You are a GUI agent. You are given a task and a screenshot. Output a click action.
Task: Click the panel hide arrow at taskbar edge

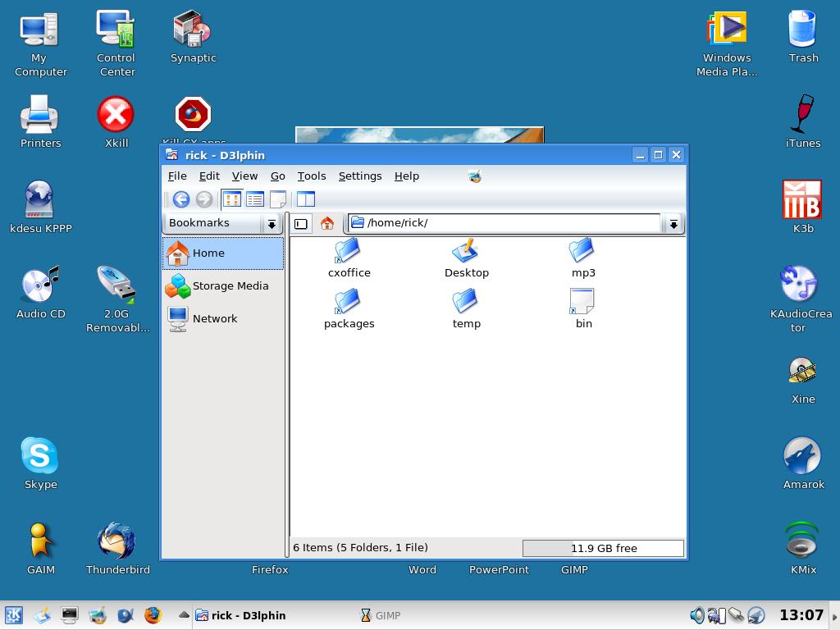point(834,615)
